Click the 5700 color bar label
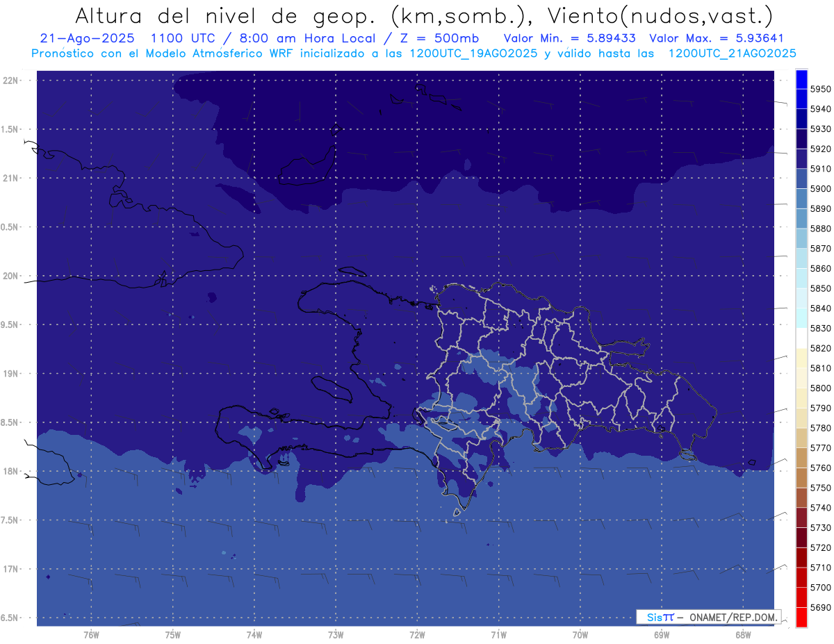834x644 pixels. (x=821, y=587)
